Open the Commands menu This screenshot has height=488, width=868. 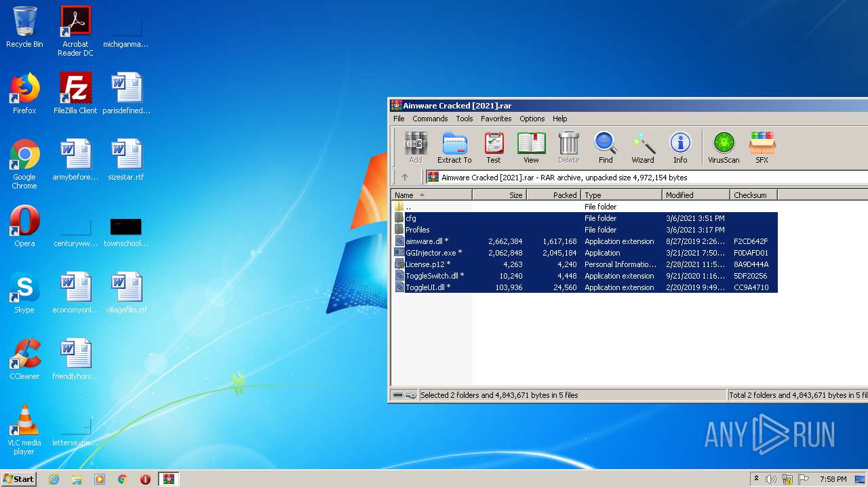coord(430,119)
